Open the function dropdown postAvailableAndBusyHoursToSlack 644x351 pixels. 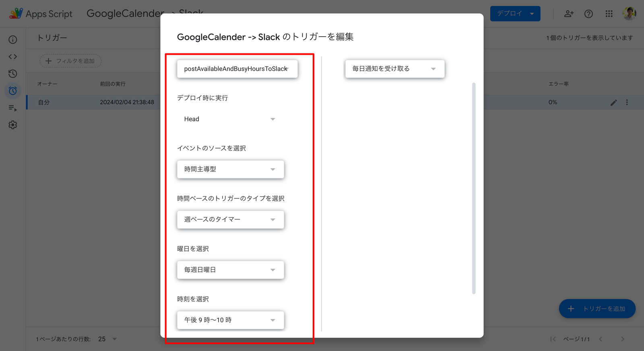[x=237, y=69]
